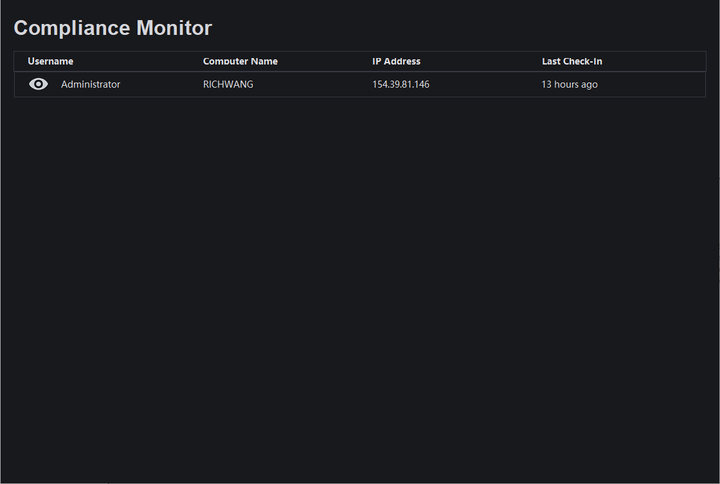
Task: Sort by the Computer Name header
Action: click(240, 61)
